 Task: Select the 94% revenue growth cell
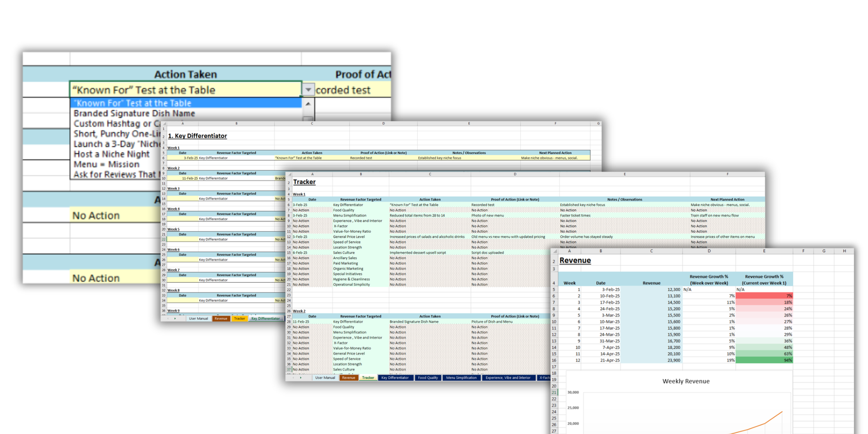764,360
